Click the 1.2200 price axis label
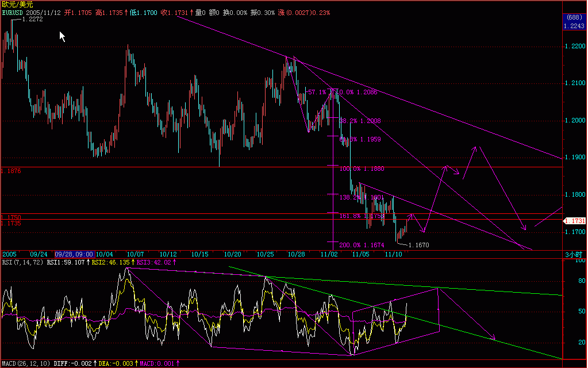Image resolution: width=588 pixels, height=368 pixels. [x=575, y=46]
